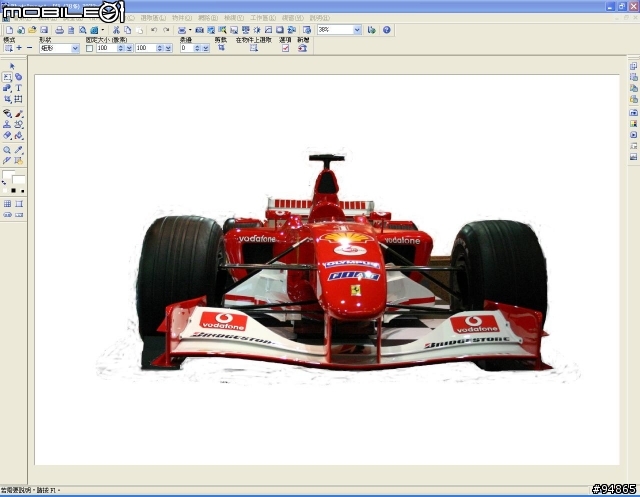Viewport: 640px width, 497px height.
Task: Click the scanner icon in top toolbar
Action: (x=182, y=30)
